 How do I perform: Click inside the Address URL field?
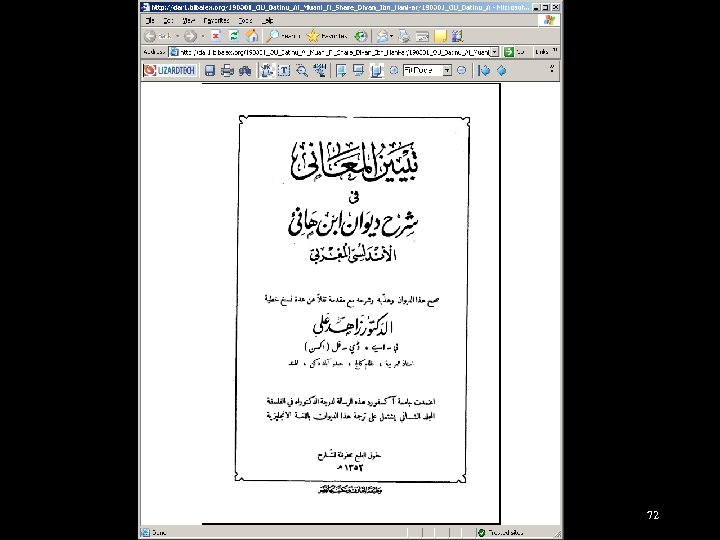click(329, 52)
